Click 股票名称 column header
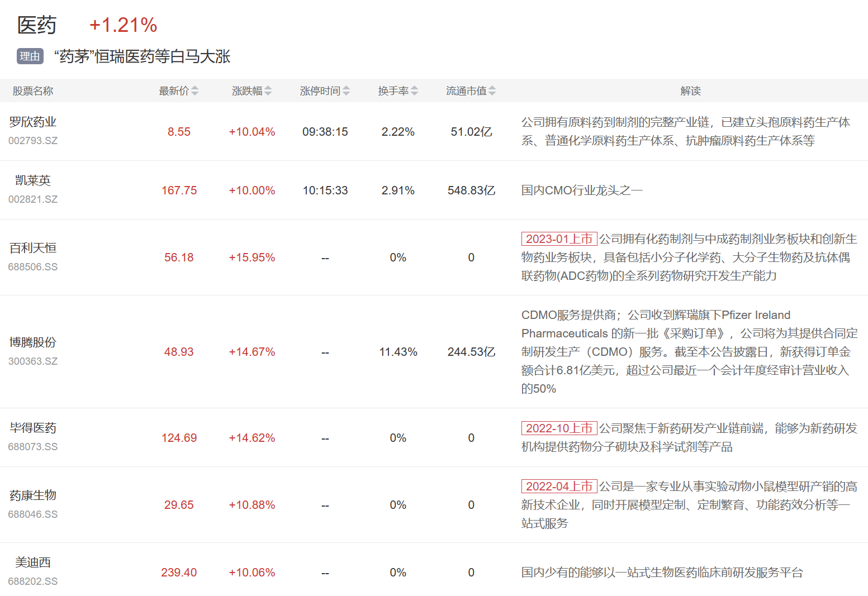This screenshot has height=596, width=868. tap(33, 91)
